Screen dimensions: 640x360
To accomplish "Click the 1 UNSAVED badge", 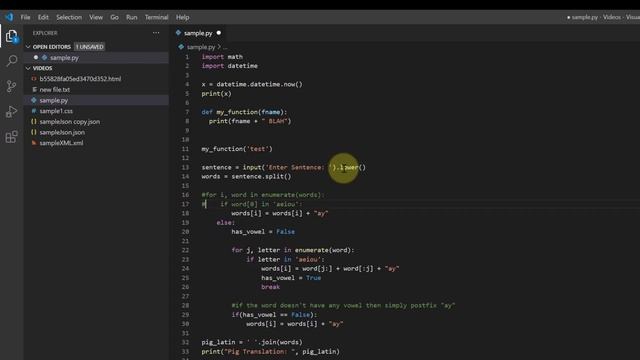I will click(x=90, y=47).
